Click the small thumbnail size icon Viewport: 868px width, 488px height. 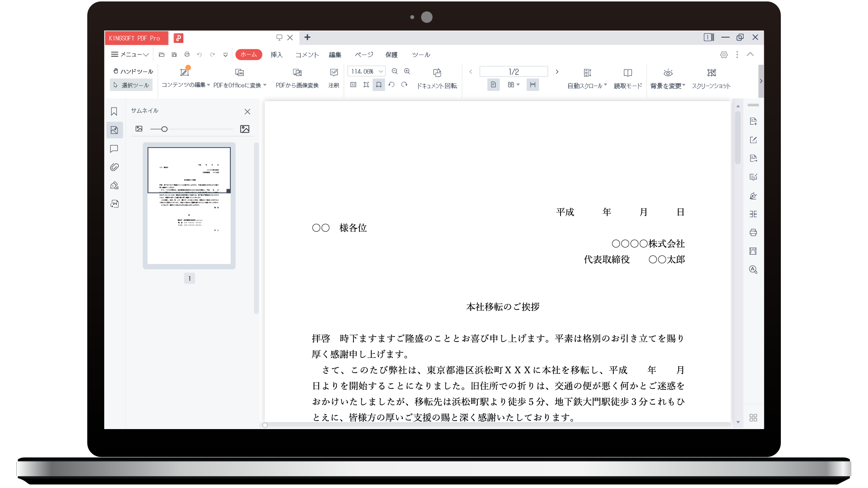tap(139, 129)
